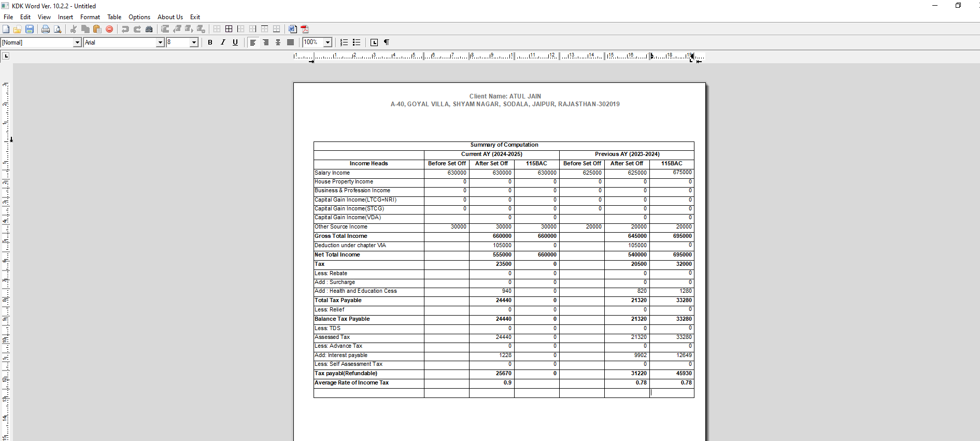Screen dimensions: 980x441
Task: Paste using the clipboard icon
Action: coord(97,29)
